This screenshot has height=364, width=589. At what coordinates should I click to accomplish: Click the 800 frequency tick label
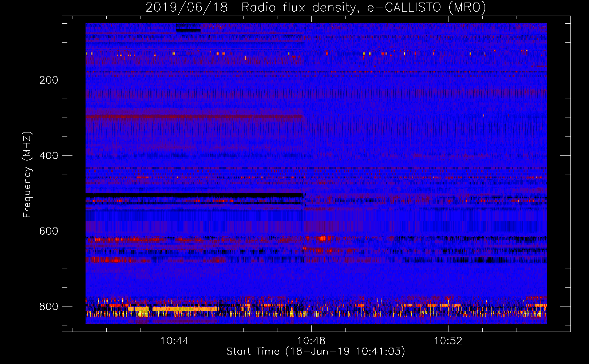[49, 306]
